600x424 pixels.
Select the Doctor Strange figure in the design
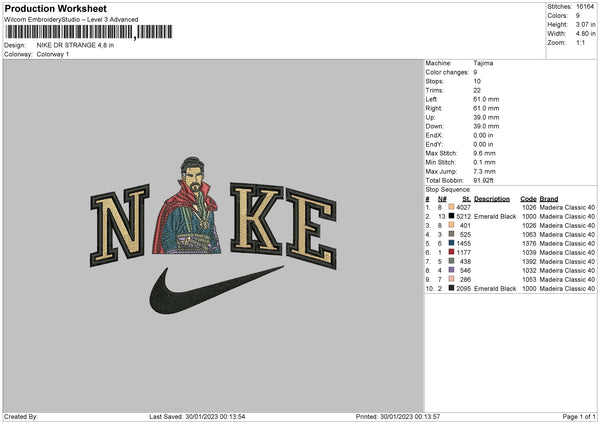point(187,205)
